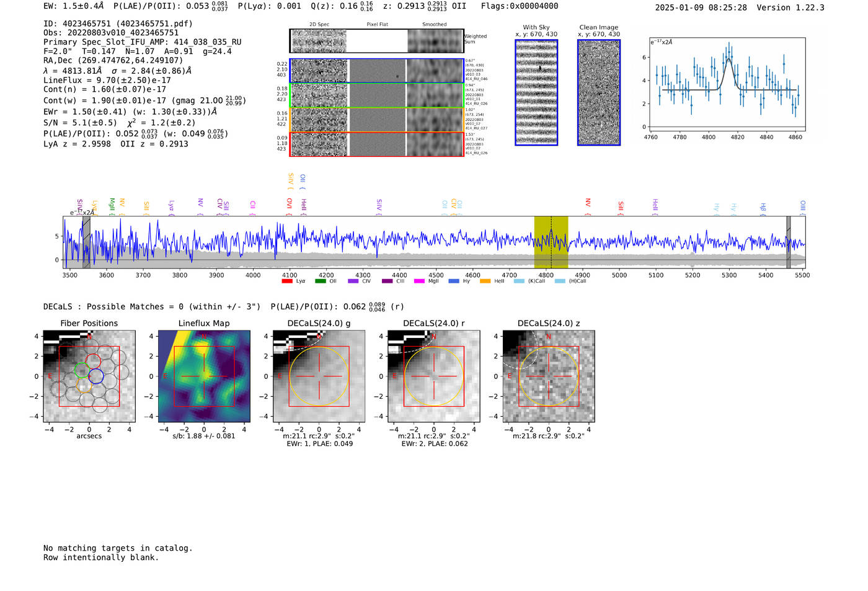Select the green-bordered fiber spectrum row
868x591 pixels.
tap(376, 95)
